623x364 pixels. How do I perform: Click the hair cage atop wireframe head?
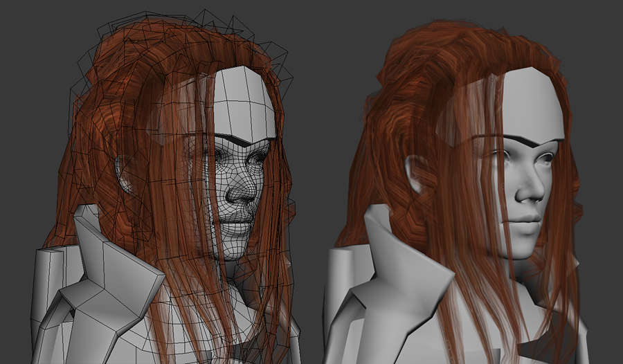point(208,35)
